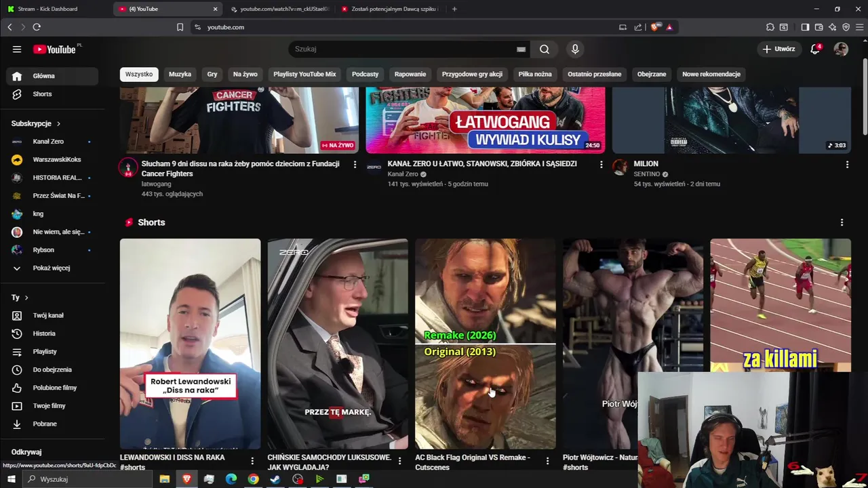Open the Shorts shelf three-dot menu
This screenshot has height=488, width=868.
click(842, 222)
